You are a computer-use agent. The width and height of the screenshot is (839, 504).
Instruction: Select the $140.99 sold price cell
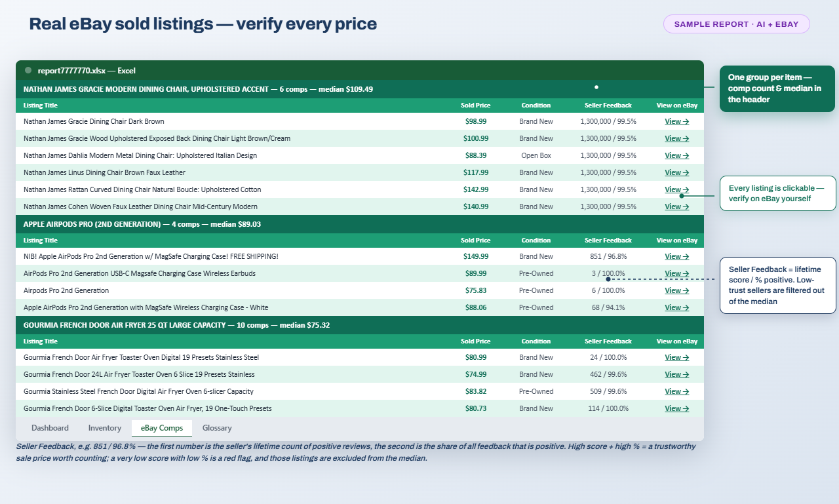tap(476, 206)
